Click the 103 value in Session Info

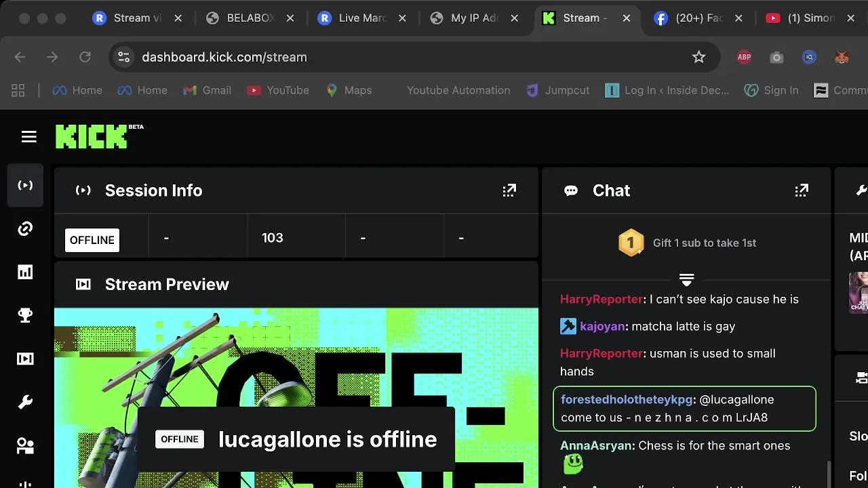273,238
